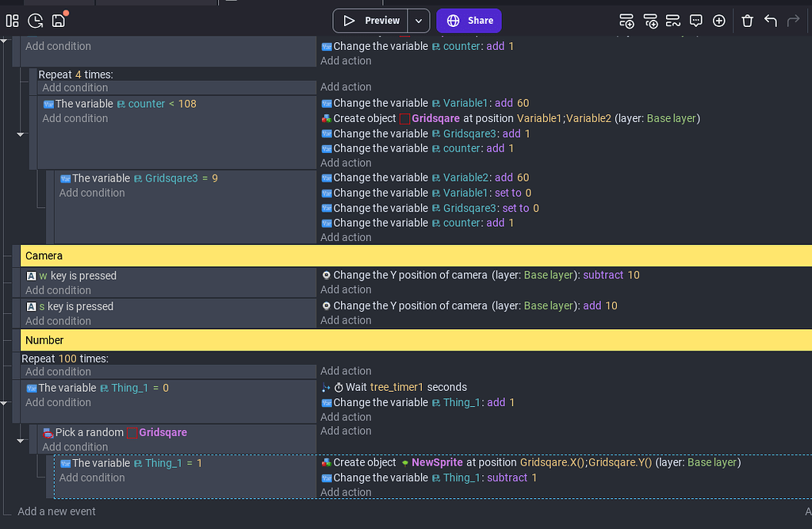Add a new empty event
The height and width of the screenshot is (529, 812).
(626, 21)
